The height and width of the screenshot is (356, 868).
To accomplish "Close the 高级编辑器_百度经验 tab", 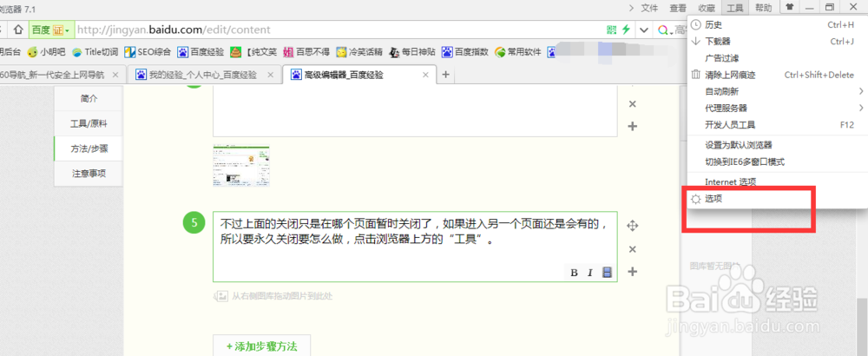I will point(425,75).
